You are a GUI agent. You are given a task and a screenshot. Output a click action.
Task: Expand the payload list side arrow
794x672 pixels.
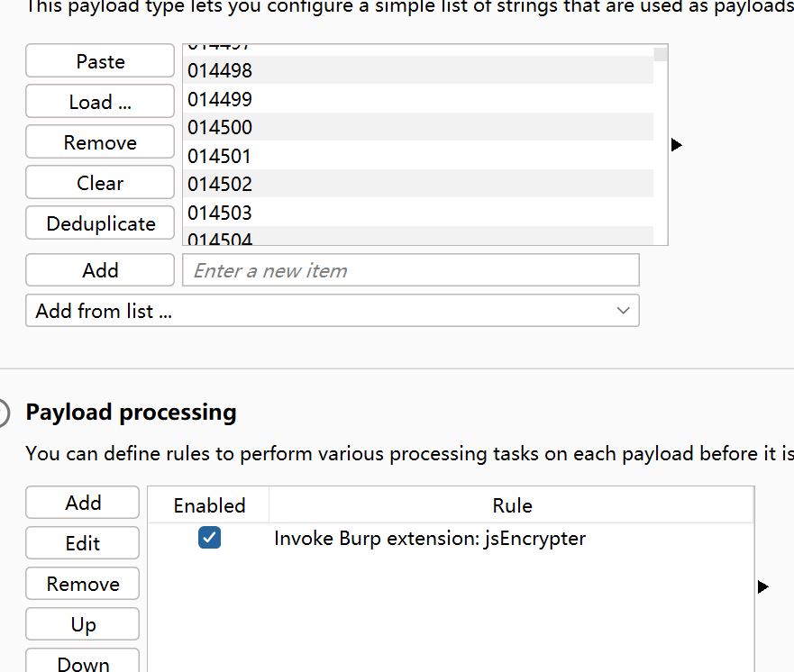(677, 144)
